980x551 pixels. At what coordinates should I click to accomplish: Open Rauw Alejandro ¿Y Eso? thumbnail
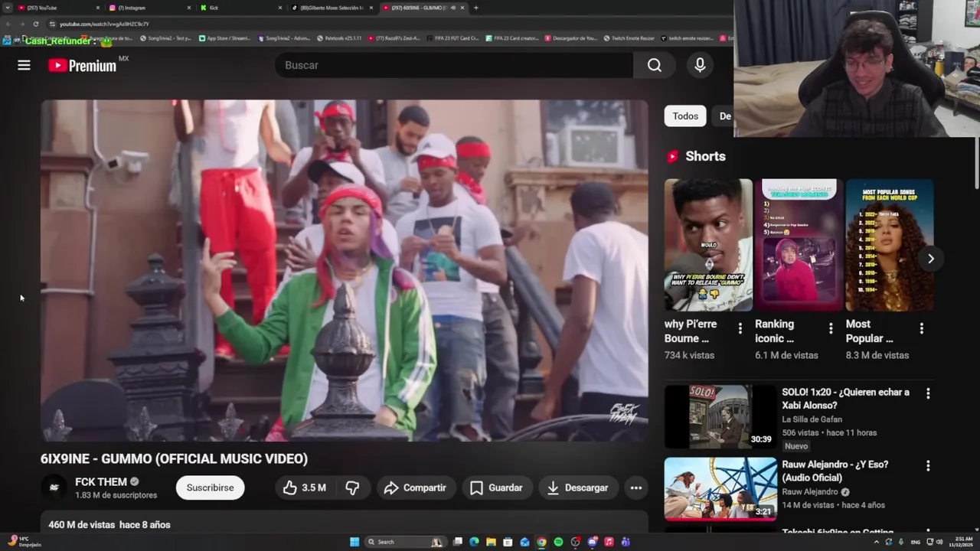tap(720, 489)
